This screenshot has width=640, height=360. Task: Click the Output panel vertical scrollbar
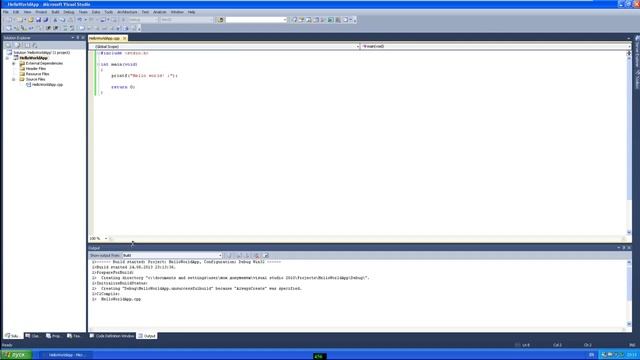coord(629,293)
